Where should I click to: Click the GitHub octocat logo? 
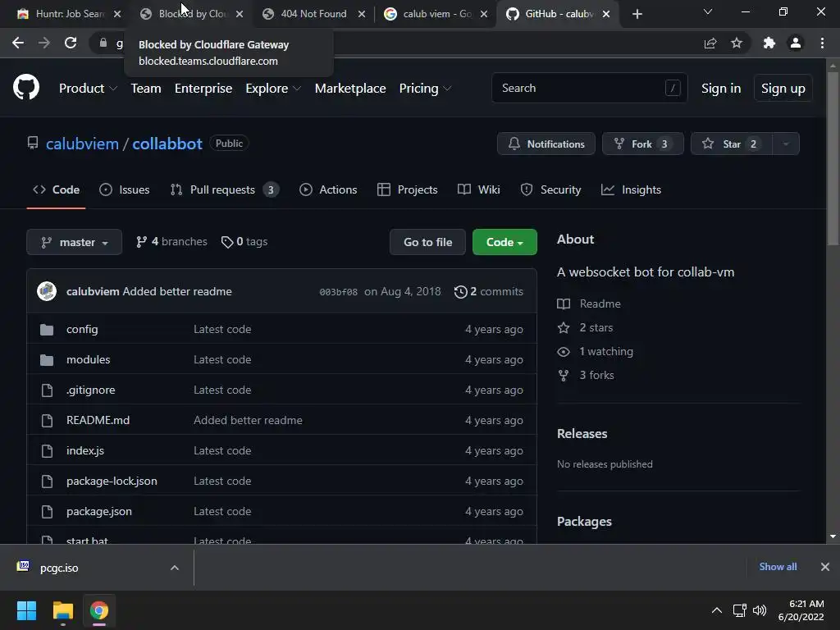25,87
